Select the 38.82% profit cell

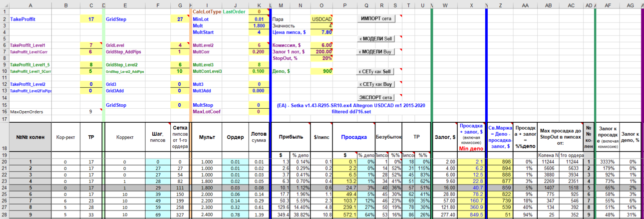tap(300, 214)
